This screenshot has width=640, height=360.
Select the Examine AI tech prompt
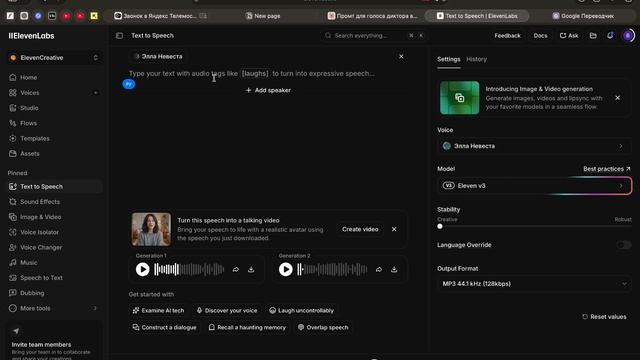point(158,311)
